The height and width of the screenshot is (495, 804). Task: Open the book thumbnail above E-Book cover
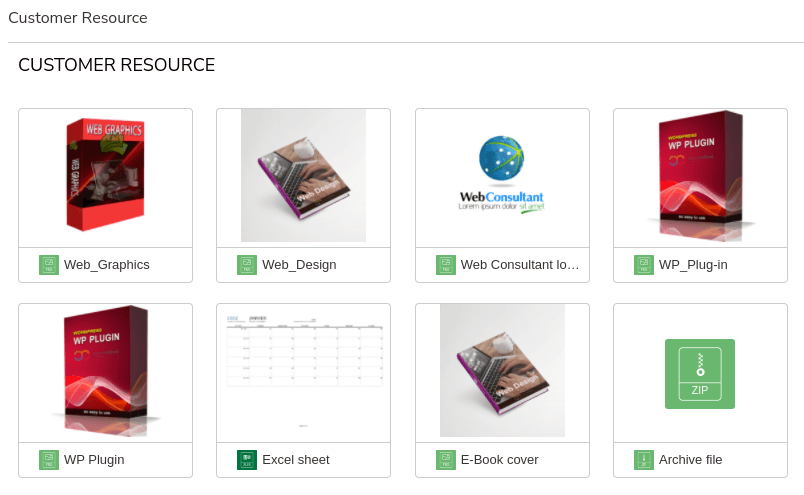point(502,372)
